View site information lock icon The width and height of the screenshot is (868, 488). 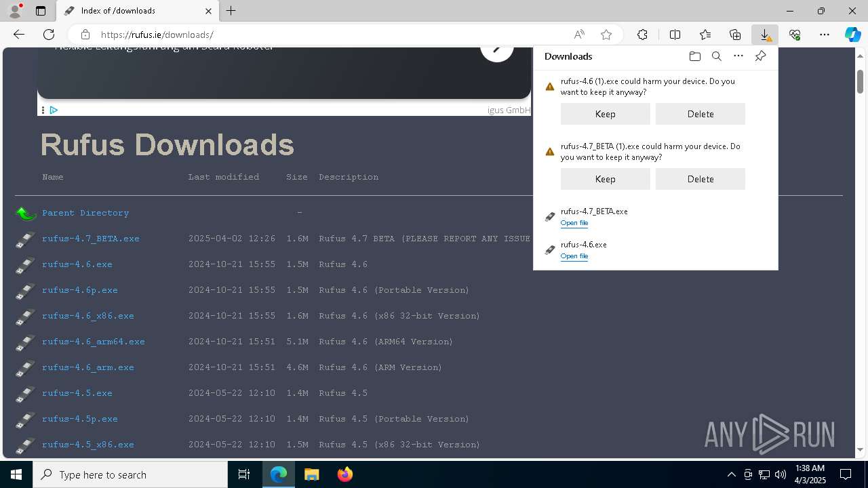coord(85,35)
